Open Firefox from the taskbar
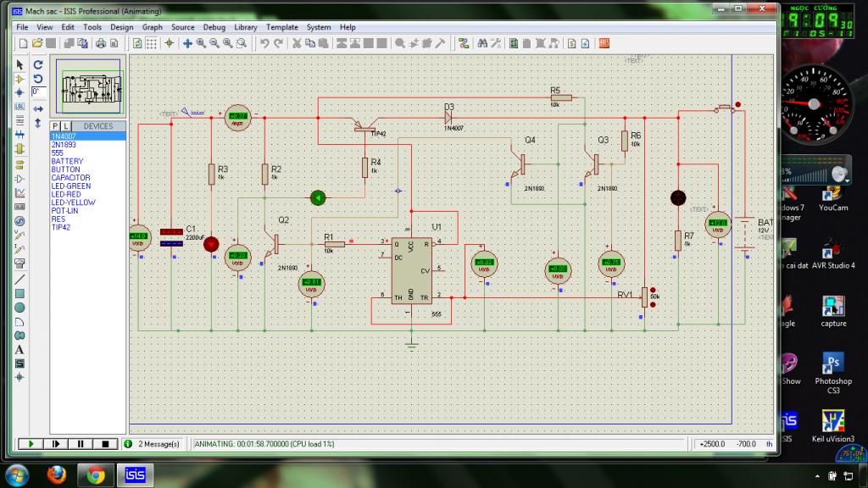This screenshot has width=868, height=488. click(56, 474)
